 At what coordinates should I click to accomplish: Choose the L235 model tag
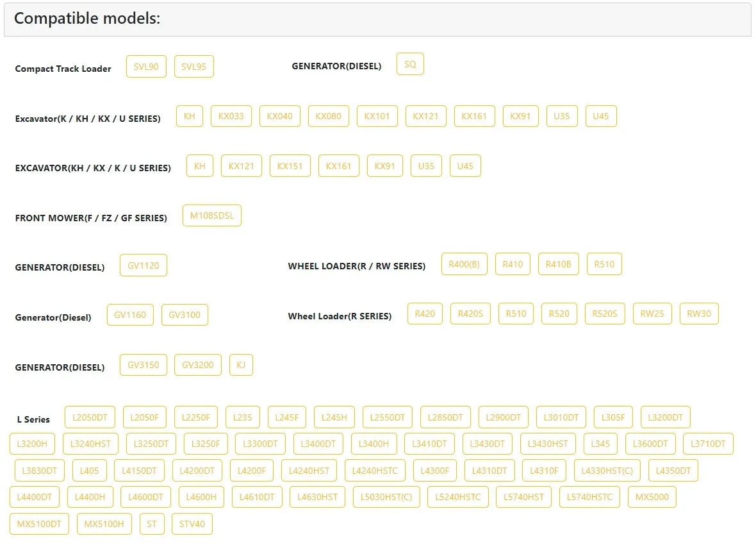pyautogui.click(x=243, y=417)
